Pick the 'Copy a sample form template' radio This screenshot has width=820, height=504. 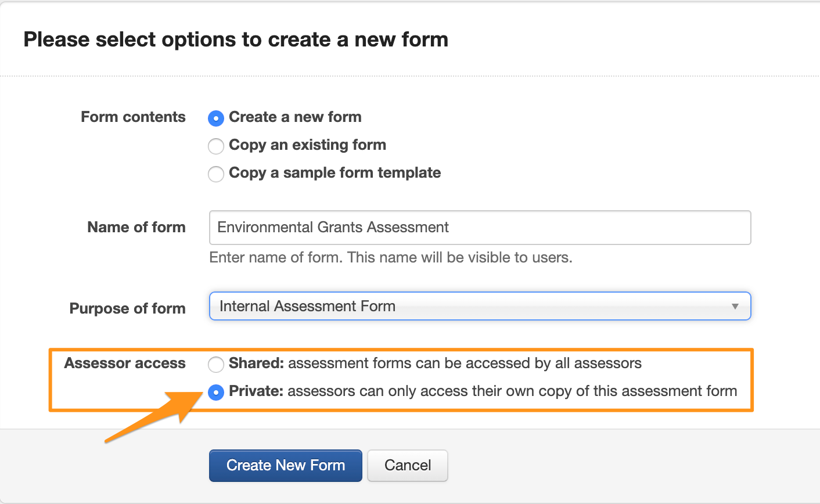216,174
